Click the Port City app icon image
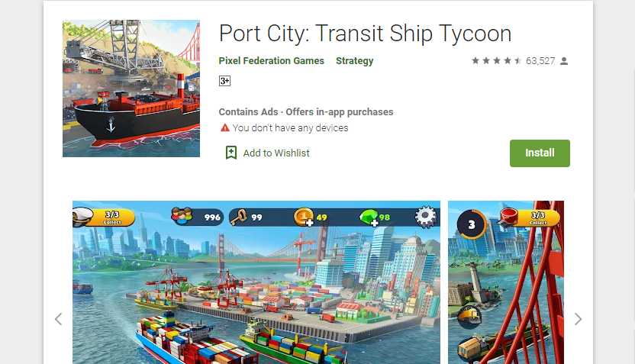 click(x=131, y=89)
